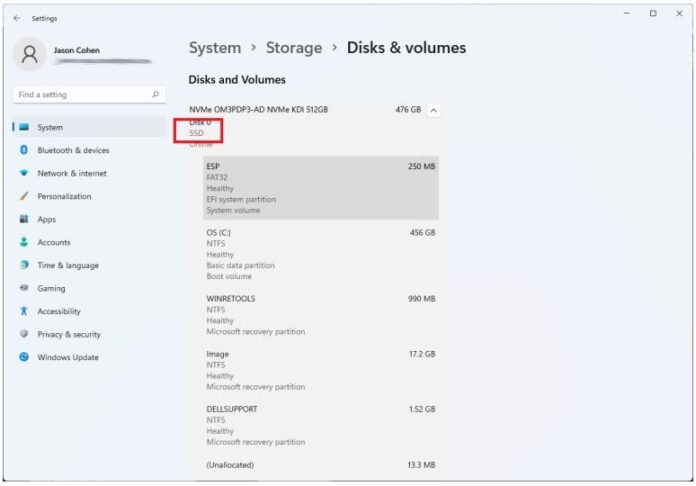Viewport: 696px width, 486px height.
Task: Click the 17.2 GB size value
Action: [422, 354]
